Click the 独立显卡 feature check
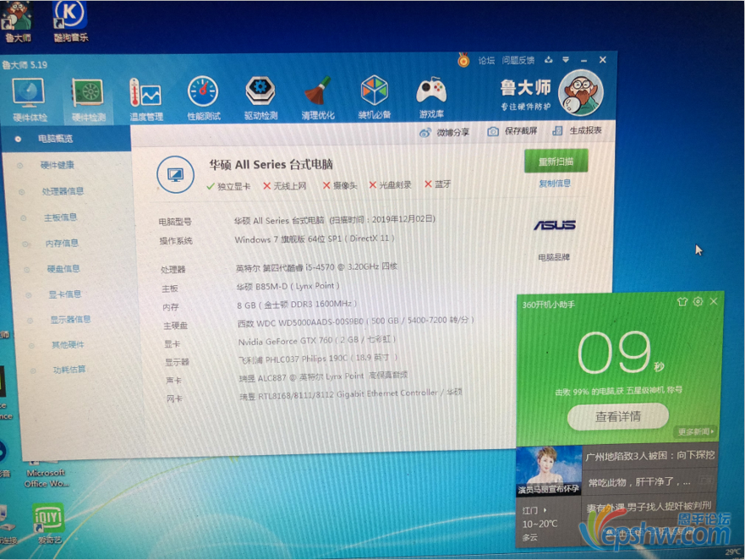This screenshot has width=745, height=560. coord(228,186)
